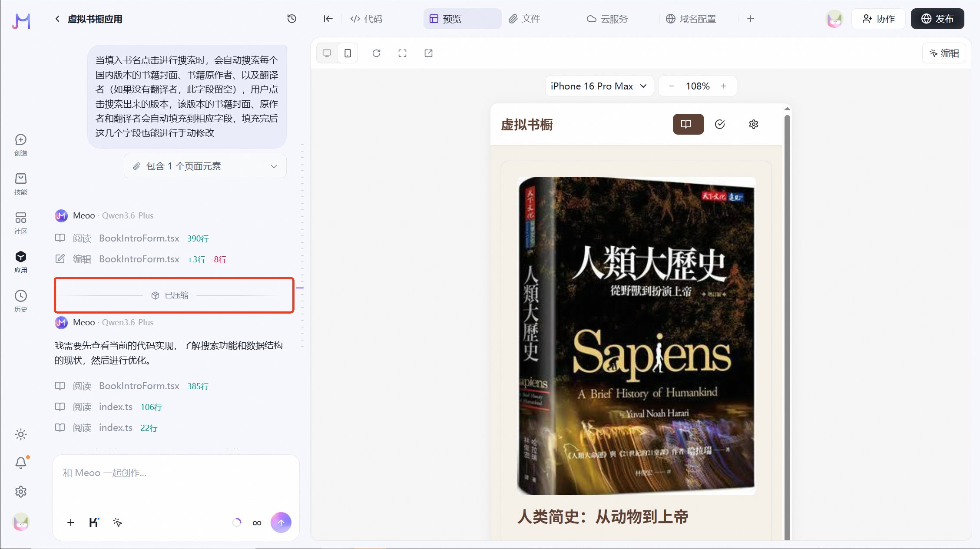Click the 协作 button
This screenshot has height=549, width=980.
(878, 19)
